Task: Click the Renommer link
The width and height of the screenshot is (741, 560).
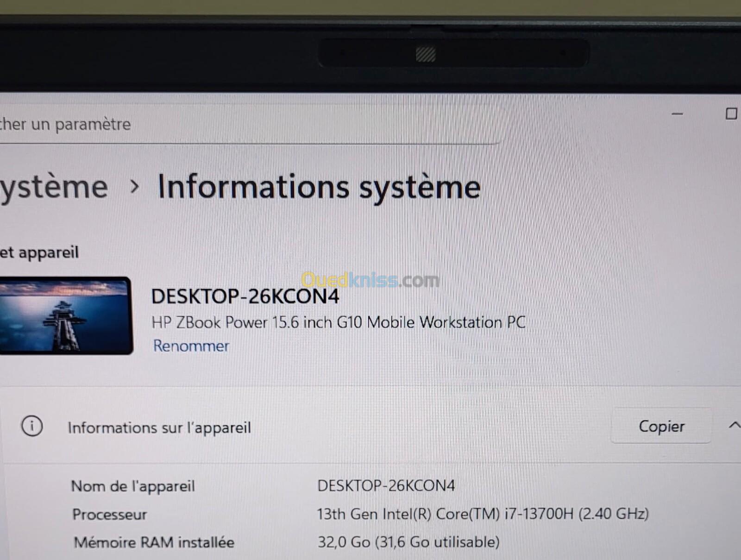Action: [191, 346]
